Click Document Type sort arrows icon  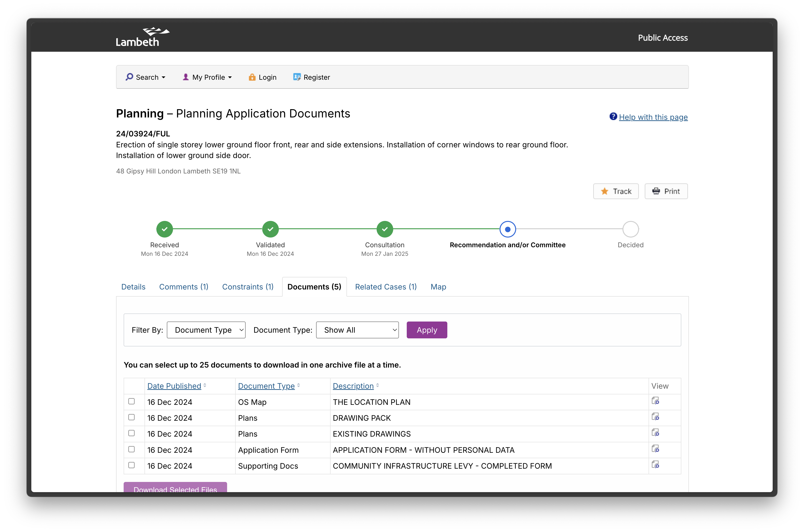299,386
